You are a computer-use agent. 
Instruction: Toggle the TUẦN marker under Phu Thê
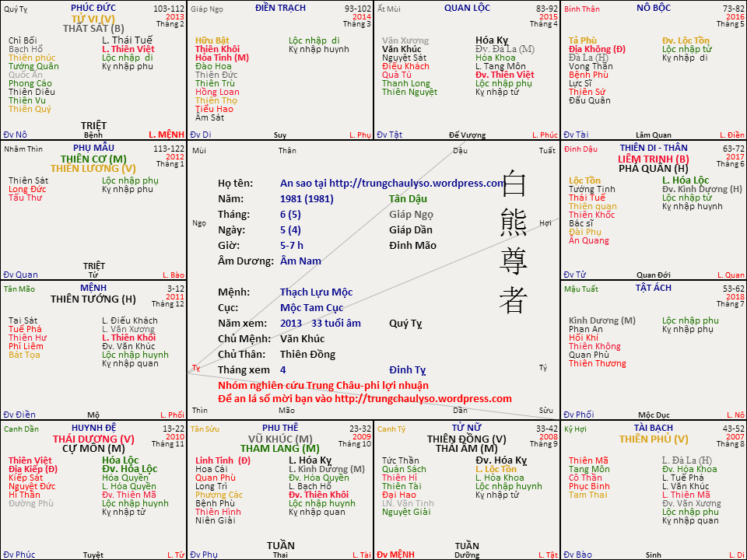click(282, 545)
